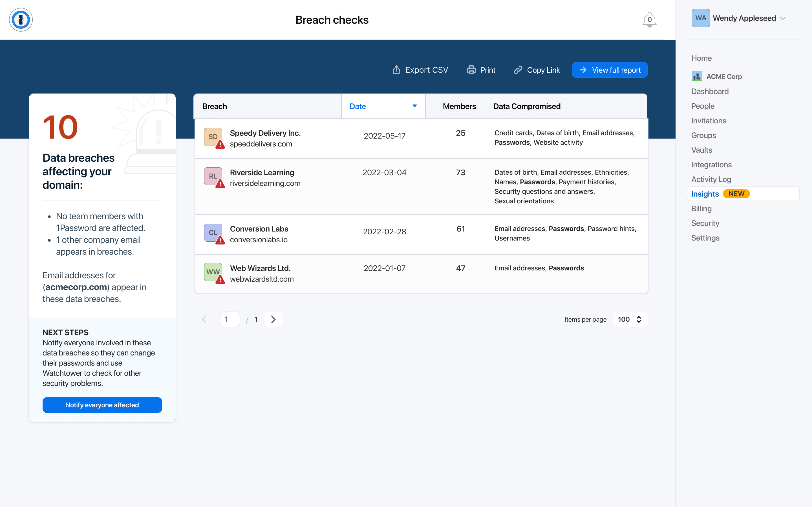The height and width of the screenshot is (507, 812).
Task: Click the 1Password logo
Action: [x=21, y=20]
